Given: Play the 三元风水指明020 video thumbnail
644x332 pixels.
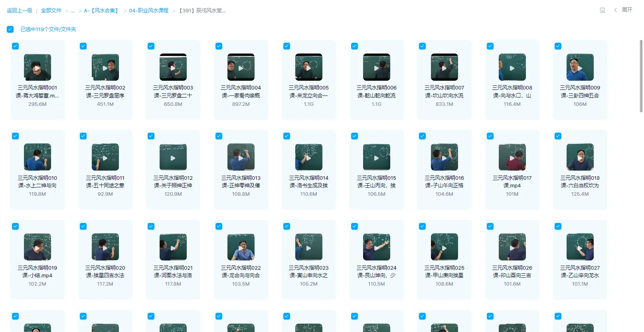Looking at the screenshot, I should (x=105, y=247).
